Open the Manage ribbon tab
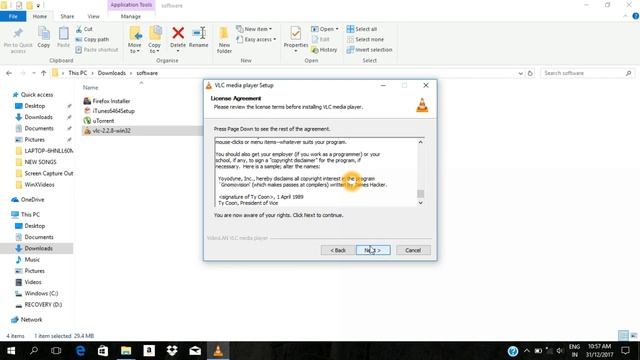This screenshot has height=360, width=640. pos(131,16)
